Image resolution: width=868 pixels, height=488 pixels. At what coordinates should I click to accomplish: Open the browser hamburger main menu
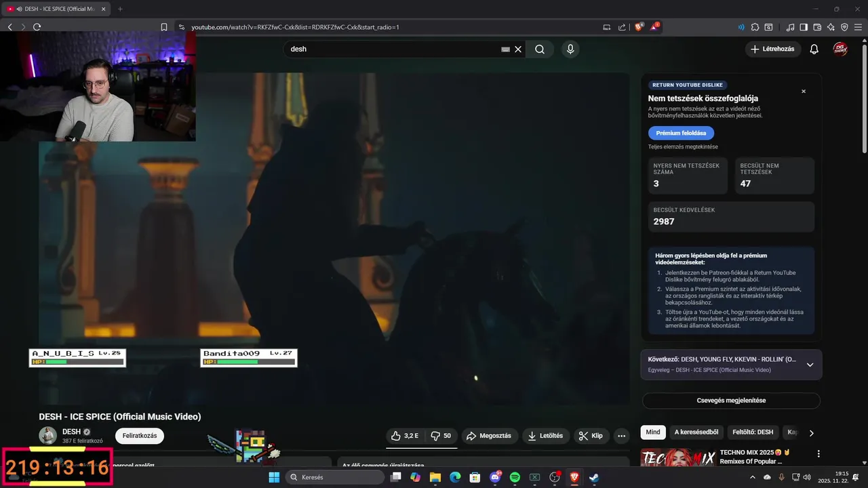click(858, 27)
